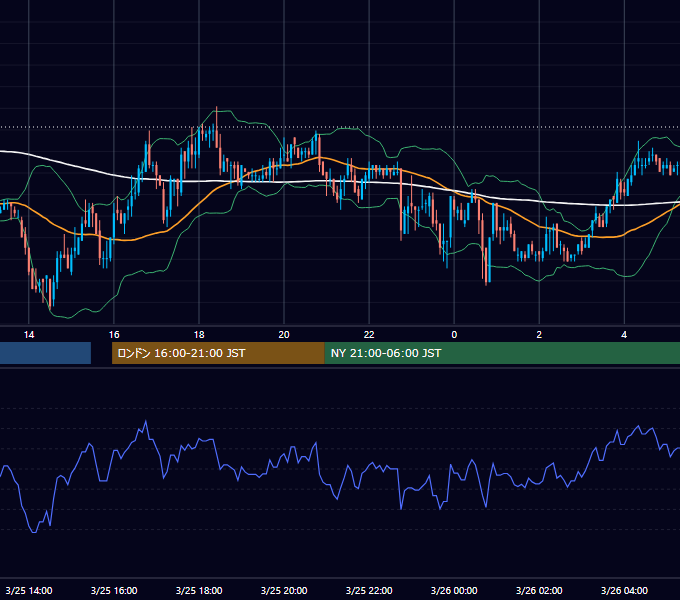The image size is (680, 600).
Task: Click the blue session bar left of ロンドン
Action: (x=45, y=353)
